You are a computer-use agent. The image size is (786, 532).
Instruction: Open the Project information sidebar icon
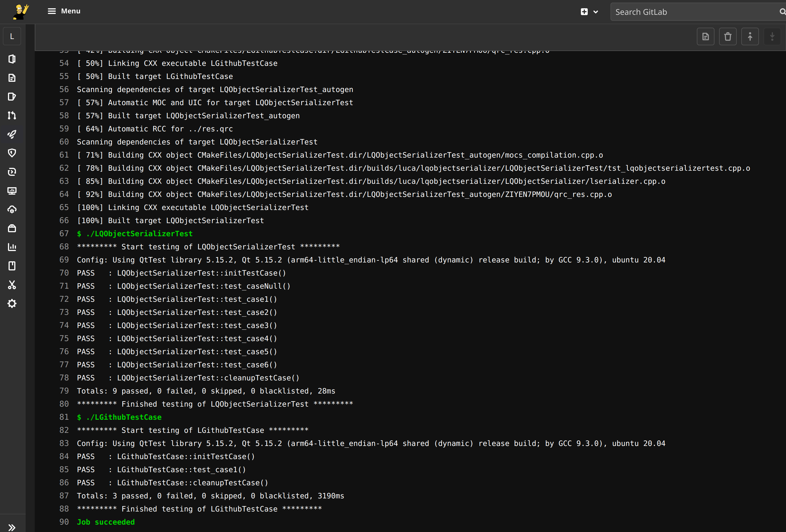[x=12, y=59]
